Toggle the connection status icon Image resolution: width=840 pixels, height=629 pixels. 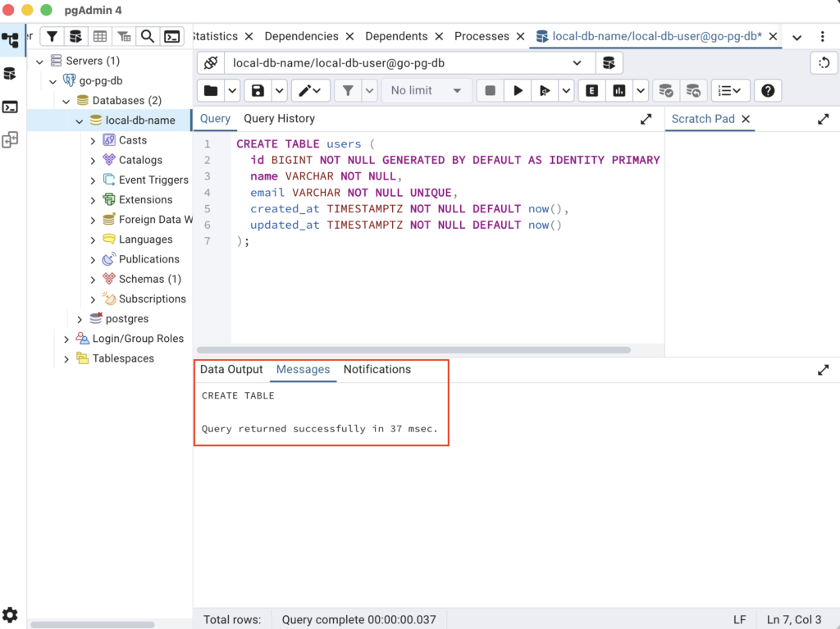211,63
